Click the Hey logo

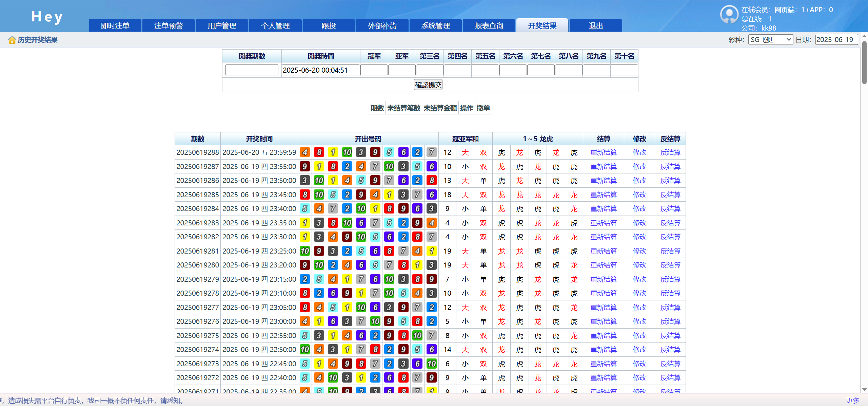click(x=47, y=17)
